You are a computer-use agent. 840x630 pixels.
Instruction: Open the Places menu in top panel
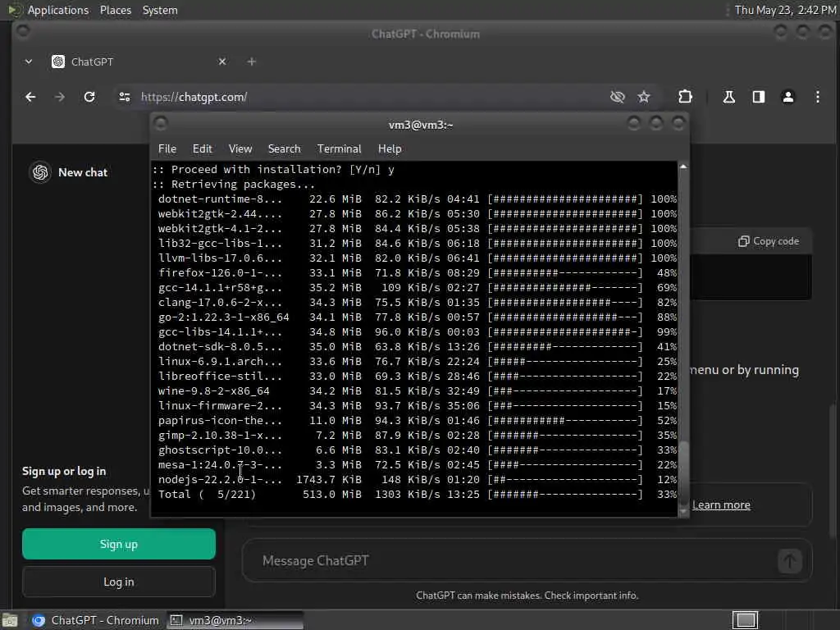click(x=115, y=10)
